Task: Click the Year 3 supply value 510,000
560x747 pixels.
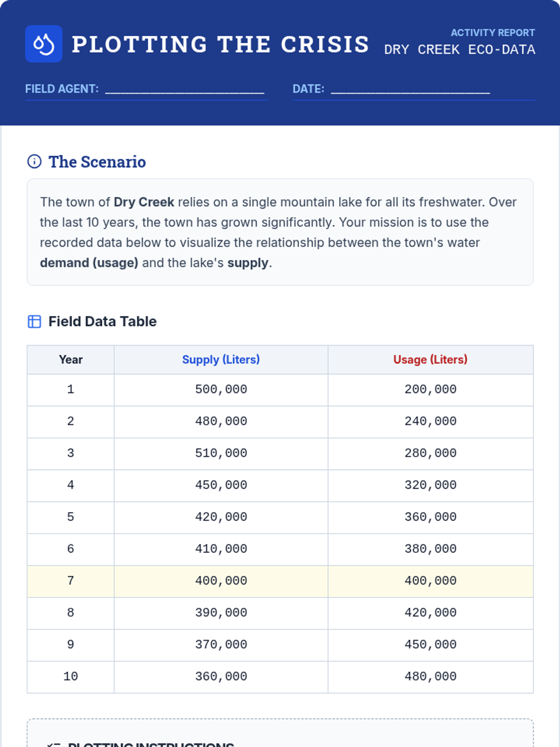Action: (x=221, y=453)
